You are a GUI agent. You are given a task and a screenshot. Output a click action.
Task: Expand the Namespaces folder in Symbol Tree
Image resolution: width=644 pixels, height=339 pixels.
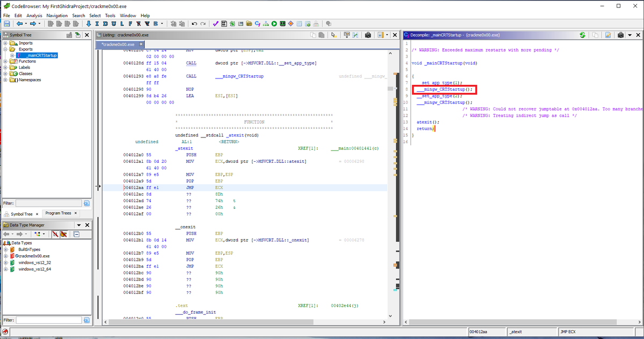click(x=5, y=80)
